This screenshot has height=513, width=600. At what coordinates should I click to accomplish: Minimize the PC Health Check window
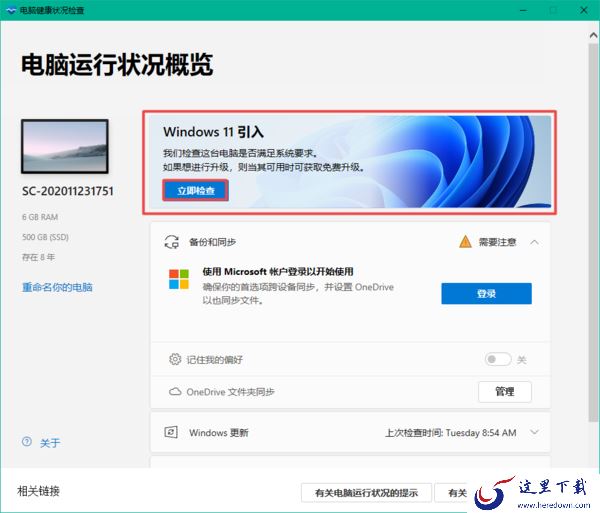coord(523,10)
